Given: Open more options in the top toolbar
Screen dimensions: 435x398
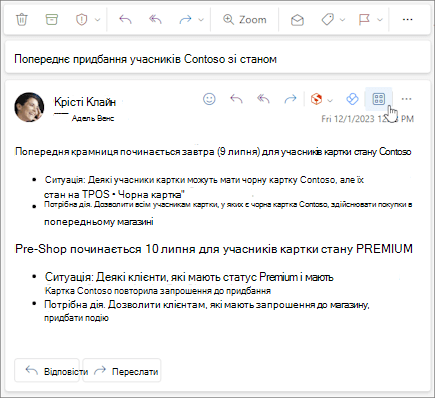Looking at the screenshot, I should coord(407,20).
